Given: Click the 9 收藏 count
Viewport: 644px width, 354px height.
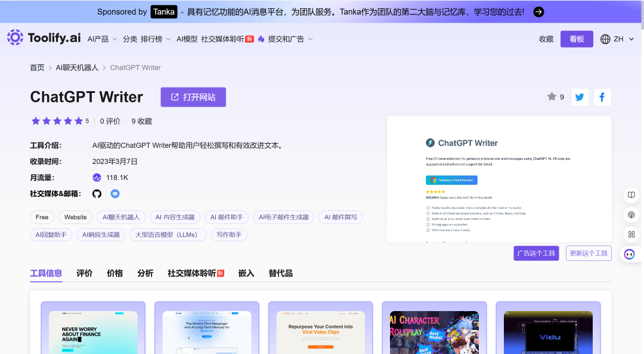Looking at the screenshot, I should pos(142,121).
